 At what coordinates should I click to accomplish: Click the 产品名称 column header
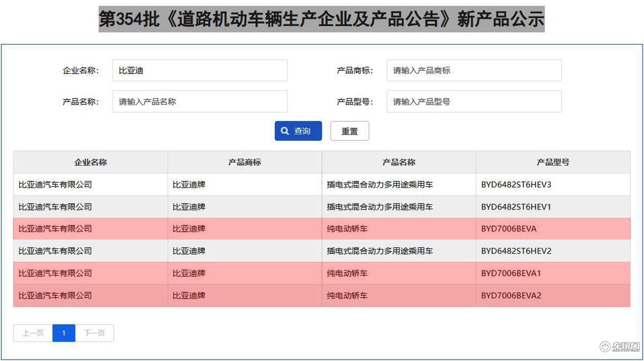coord(399,162)
